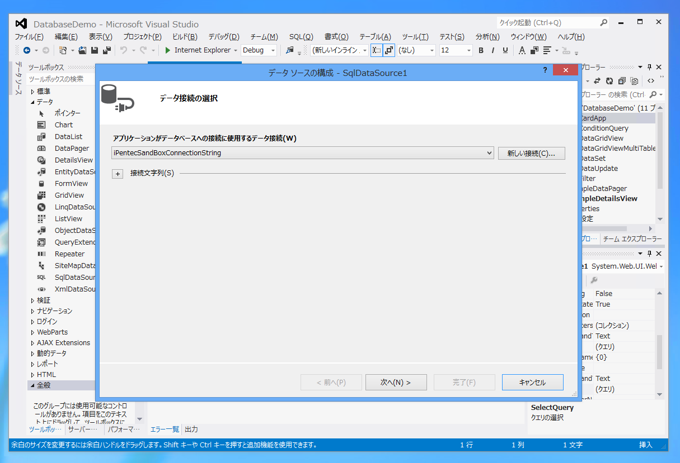680x463 pixels.
Task: Open the Debug configuration dropdown
Action: coord(273,51)
